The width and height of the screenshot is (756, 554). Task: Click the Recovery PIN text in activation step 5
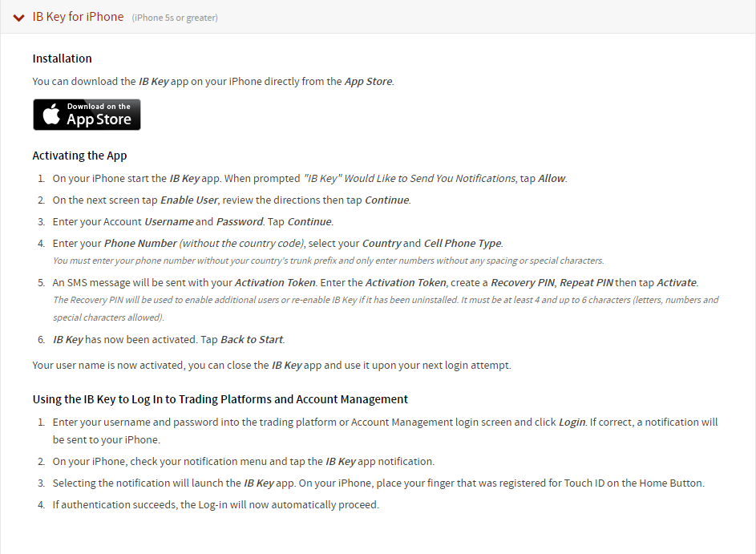click(523, 282)
